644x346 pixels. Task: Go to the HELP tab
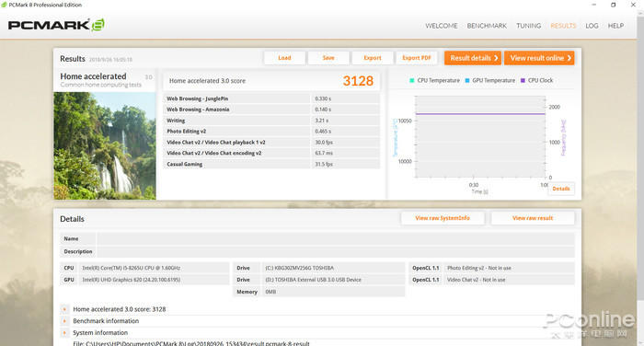pos(615,26)
